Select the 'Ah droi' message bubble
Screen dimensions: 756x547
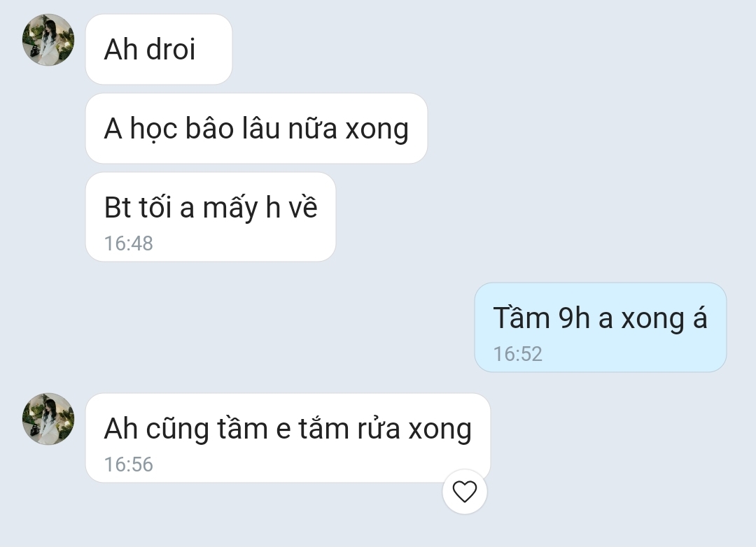coord(159,49)
